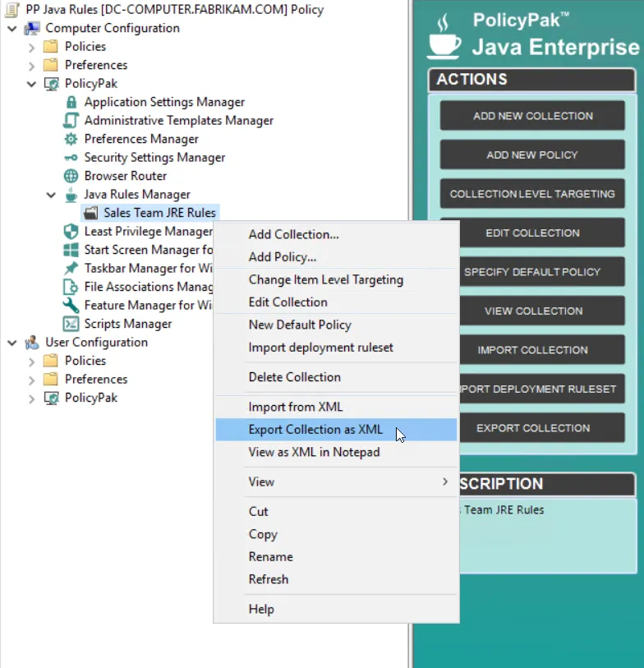
Task: Click EDIT COLLECTION action button
Action: (x=542, y=233)
